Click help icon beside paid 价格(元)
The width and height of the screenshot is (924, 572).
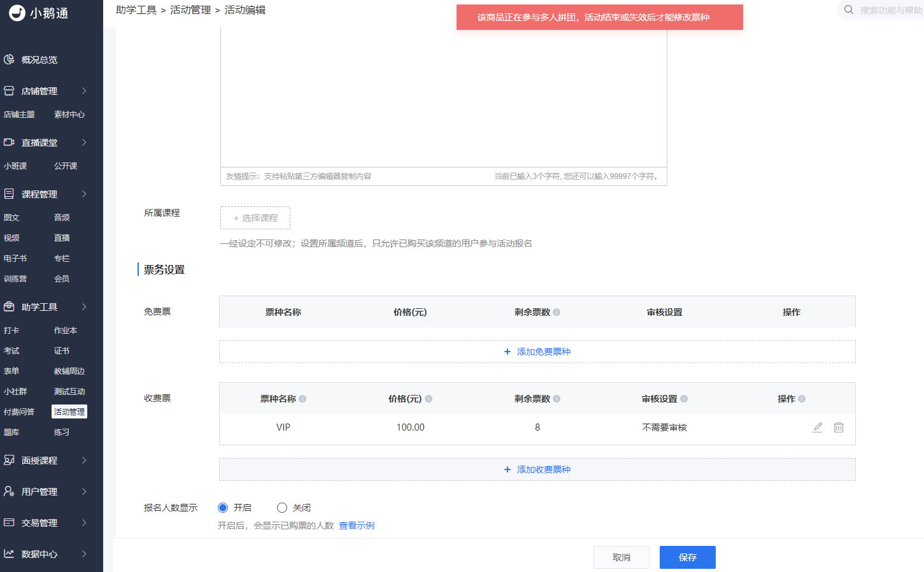[x=429, y=399]
